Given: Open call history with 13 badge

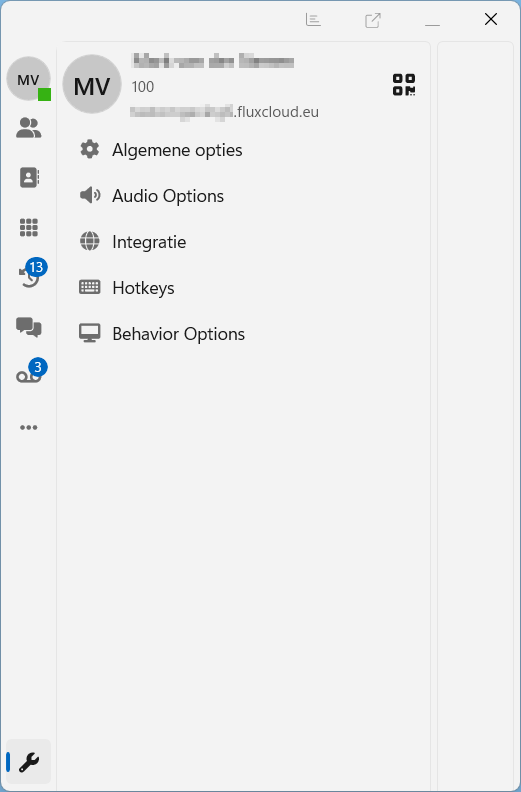Looking at the screenshot, I should (x=30, y=273).
